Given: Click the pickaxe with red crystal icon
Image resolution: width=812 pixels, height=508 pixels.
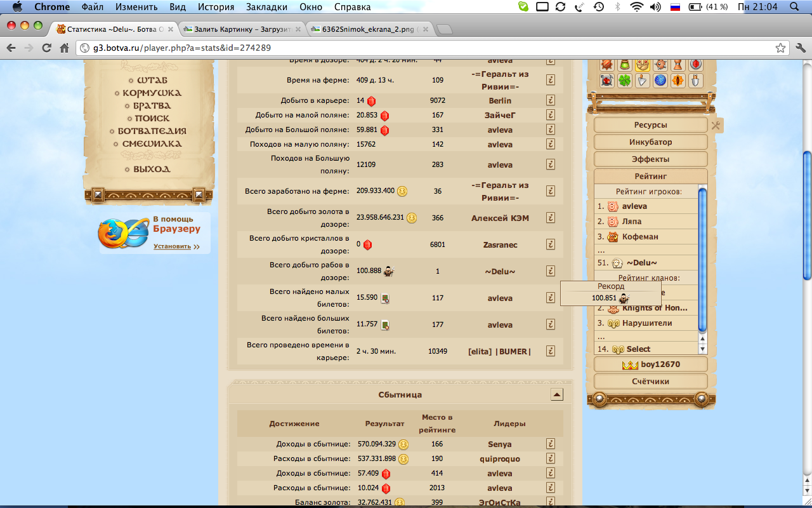Looking at the screenshot, I should pos(607,81).
